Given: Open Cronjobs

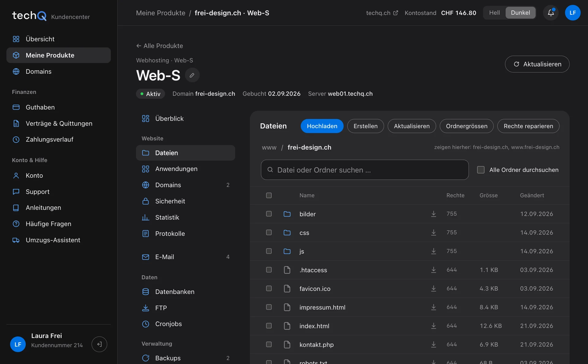Looking at the screenshot, I should click(185, 324).
